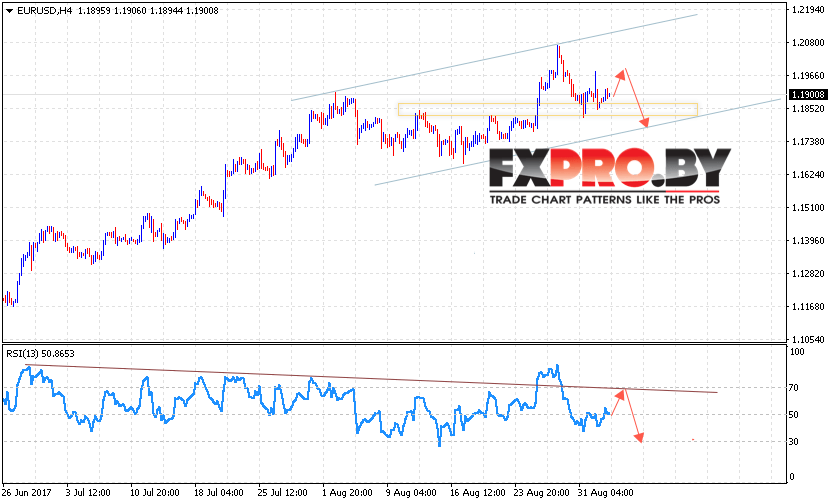Click the 1.19660 price axis label
The width and height of the screenshot is (829, 504).
pos(808,76)
